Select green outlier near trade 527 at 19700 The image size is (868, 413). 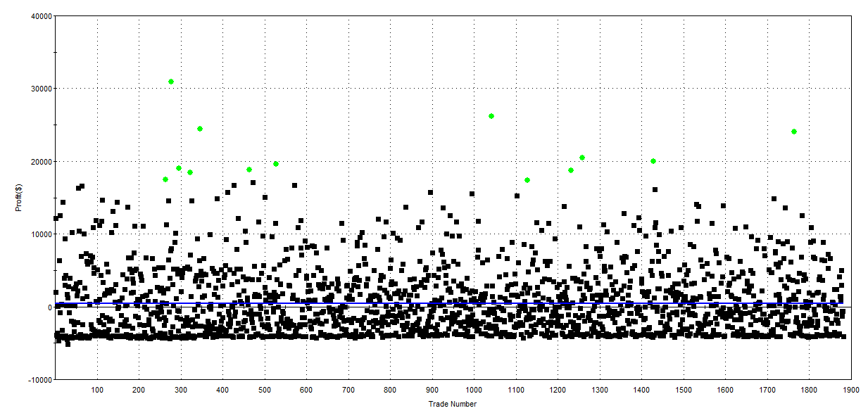(276, 164)
